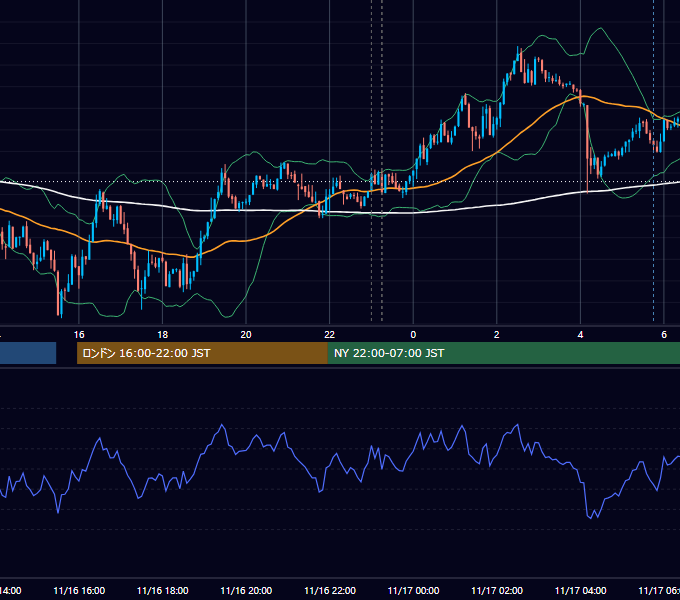The width and height of the screenshot is (680, 600).
Task: Click the 11/16 22:00 timestamp label
Action: tap(330, 590)
